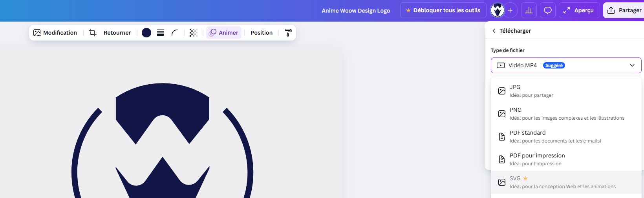Open the comments speech bubble icon
644x198 pixels.
pos(548,11)
